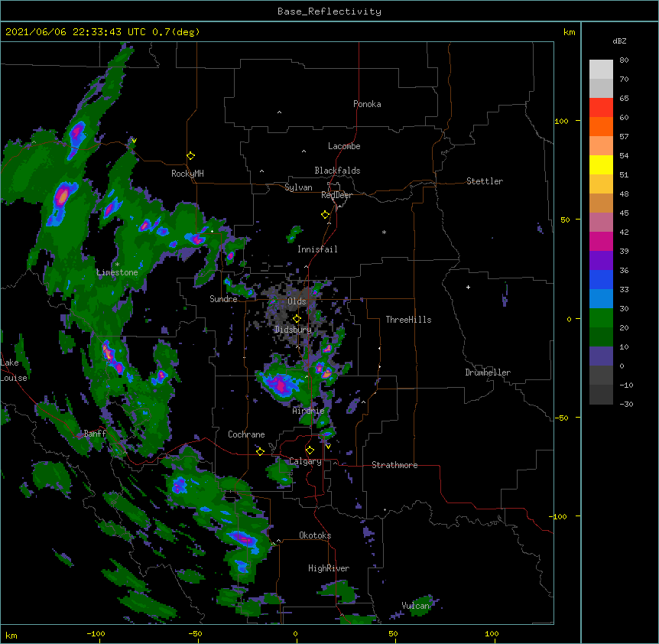Click the bright green 20-30 dBZ swatch
This screenshot has width=659, height=644.
601,318
